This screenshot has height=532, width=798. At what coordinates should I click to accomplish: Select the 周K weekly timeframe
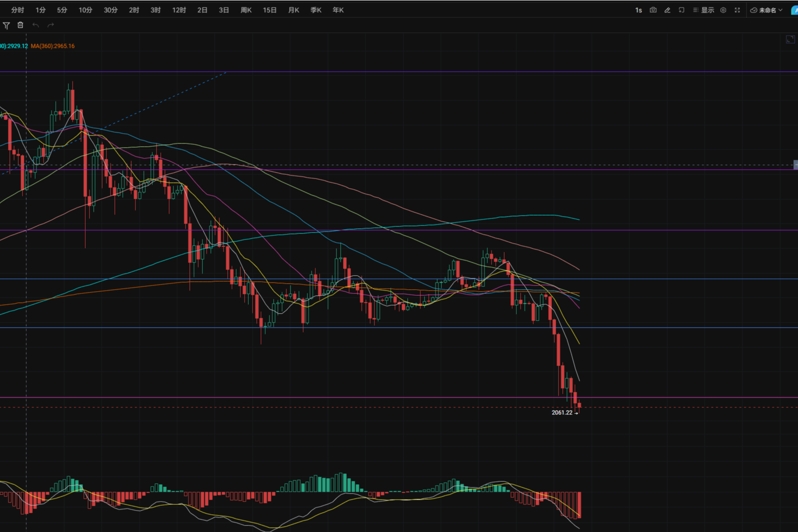(x=246, y=10)
